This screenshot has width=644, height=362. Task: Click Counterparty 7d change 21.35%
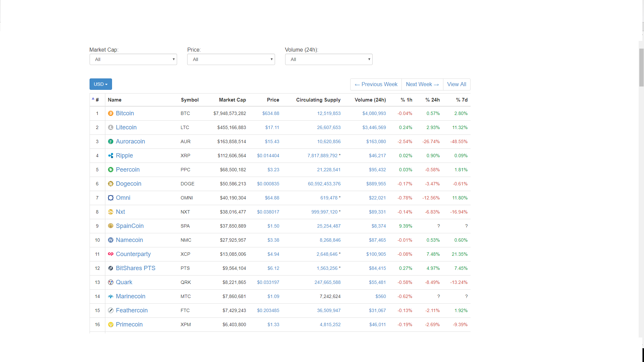point(460,254)
